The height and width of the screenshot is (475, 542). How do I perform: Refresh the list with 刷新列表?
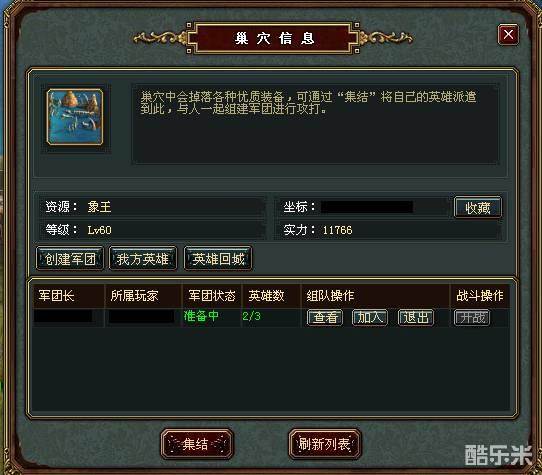325,444
